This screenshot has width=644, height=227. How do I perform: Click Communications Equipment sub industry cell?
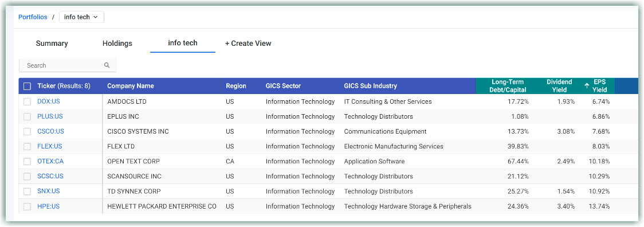385,131
